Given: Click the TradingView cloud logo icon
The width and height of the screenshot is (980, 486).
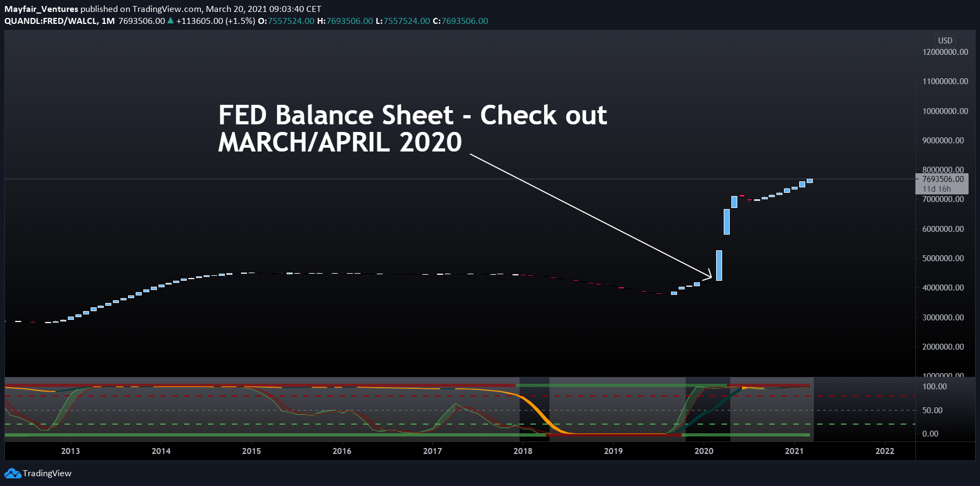Looking at the screenshot, I should point(12,474).
